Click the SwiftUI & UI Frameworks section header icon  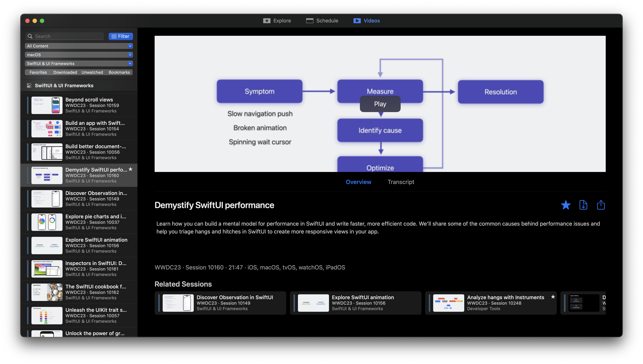29,85
